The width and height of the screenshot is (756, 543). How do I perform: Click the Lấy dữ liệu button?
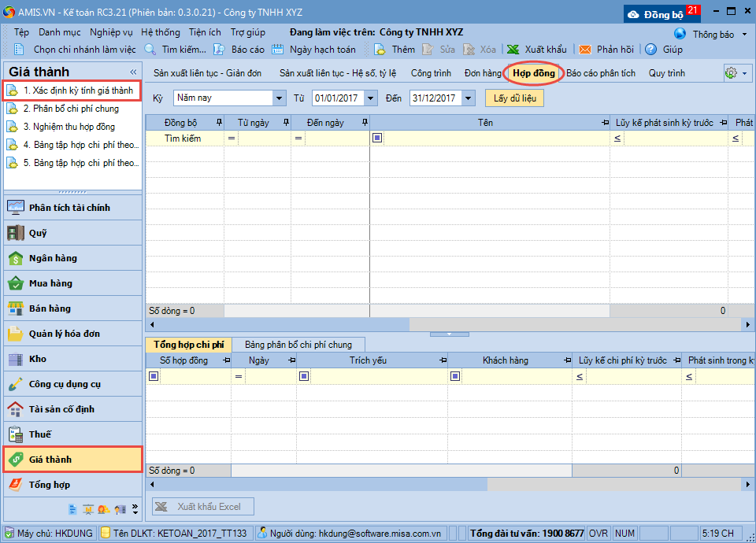(x=514, y=98)
